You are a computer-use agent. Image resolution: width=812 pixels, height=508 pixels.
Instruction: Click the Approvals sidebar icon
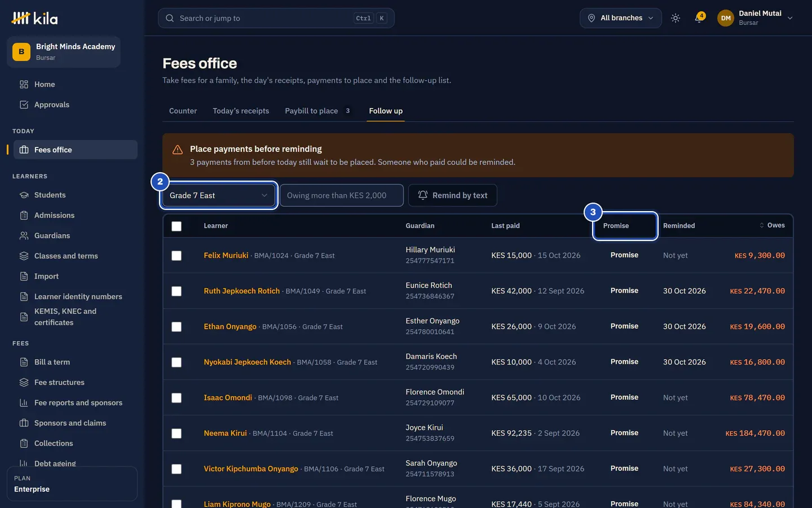point(24,104)
